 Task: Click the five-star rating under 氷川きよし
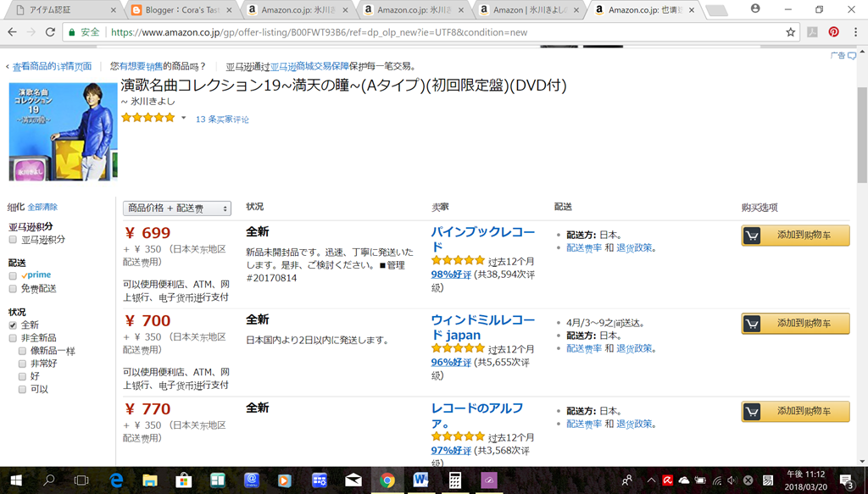[147, 117]
